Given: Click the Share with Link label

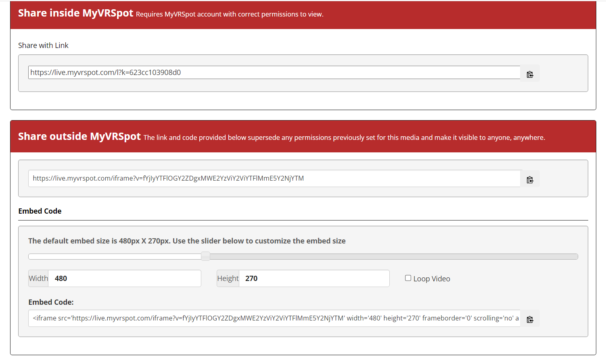Looking at the screenshot, I should [43, 46].
